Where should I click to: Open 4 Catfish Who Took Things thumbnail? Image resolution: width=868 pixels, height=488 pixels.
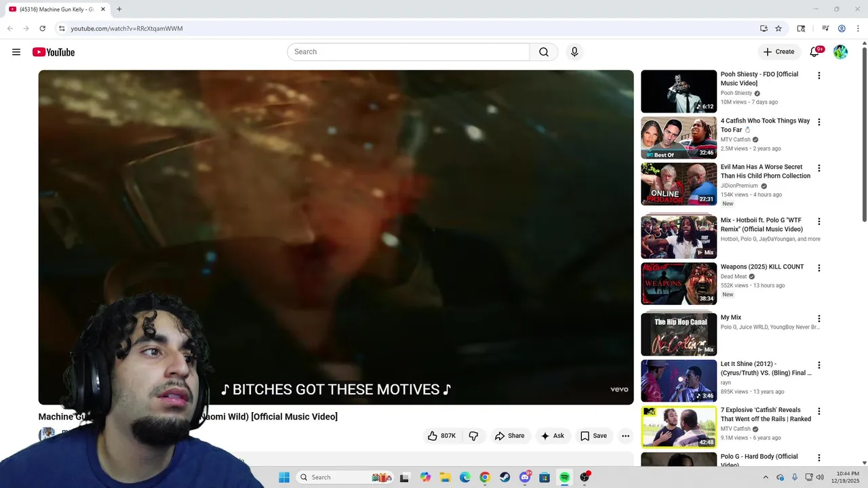tap(679, 138)
